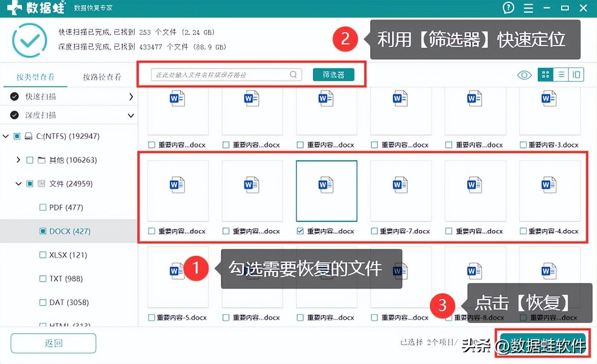Switch to list view layout
Screen dimensions: 597x364
click(561, 75)
